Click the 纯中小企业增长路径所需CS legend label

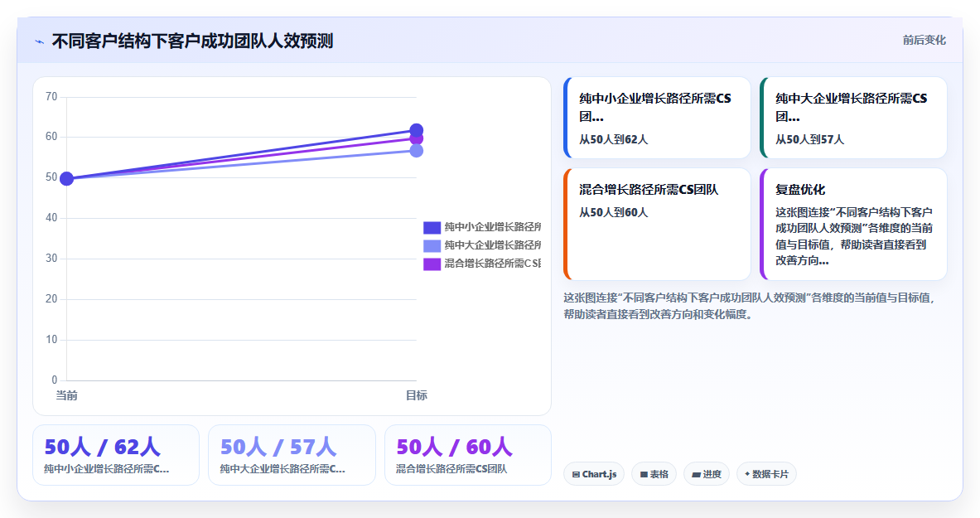coord(493,227)
